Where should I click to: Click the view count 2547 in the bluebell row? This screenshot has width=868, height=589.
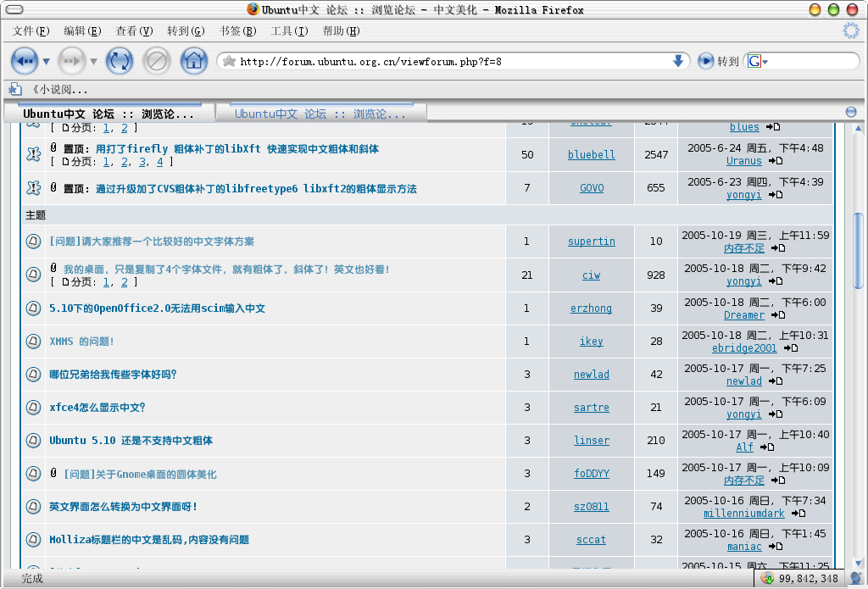tap(656, 155)
